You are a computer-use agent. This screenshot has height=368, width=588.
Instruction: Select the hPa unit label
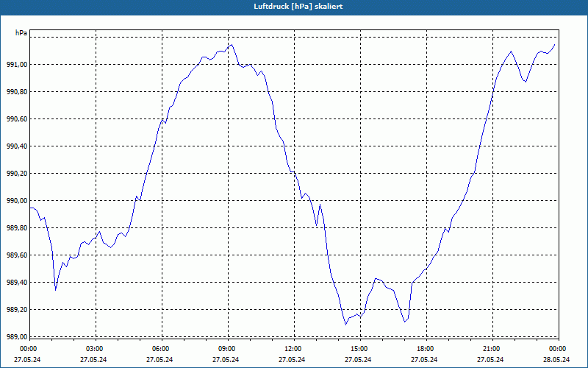click(x=21, y=33)
